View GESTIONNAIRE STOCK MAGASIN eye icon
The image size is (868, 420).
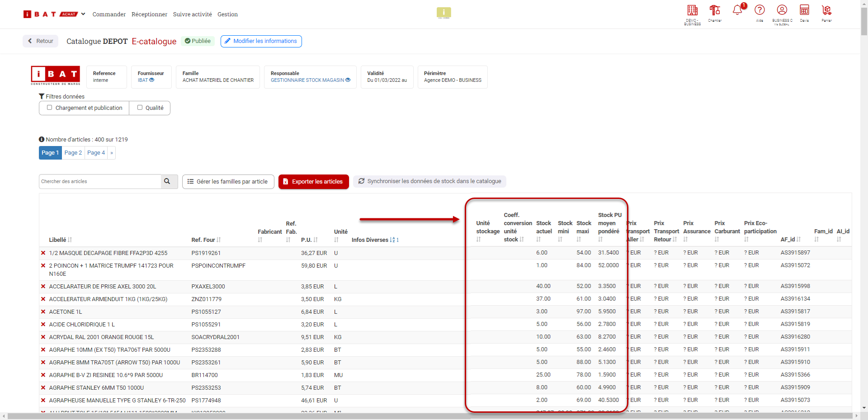point(348,80)
